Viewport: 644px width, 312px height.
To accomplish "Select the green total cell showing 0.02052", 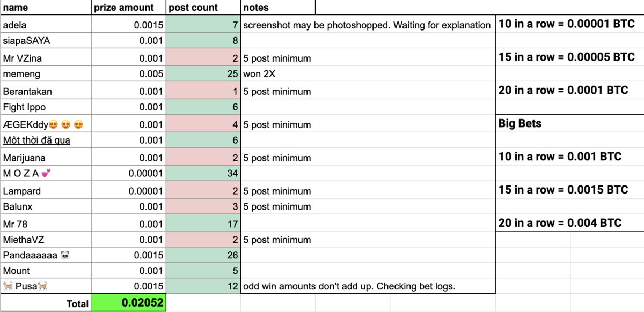I will coord(129,303).
